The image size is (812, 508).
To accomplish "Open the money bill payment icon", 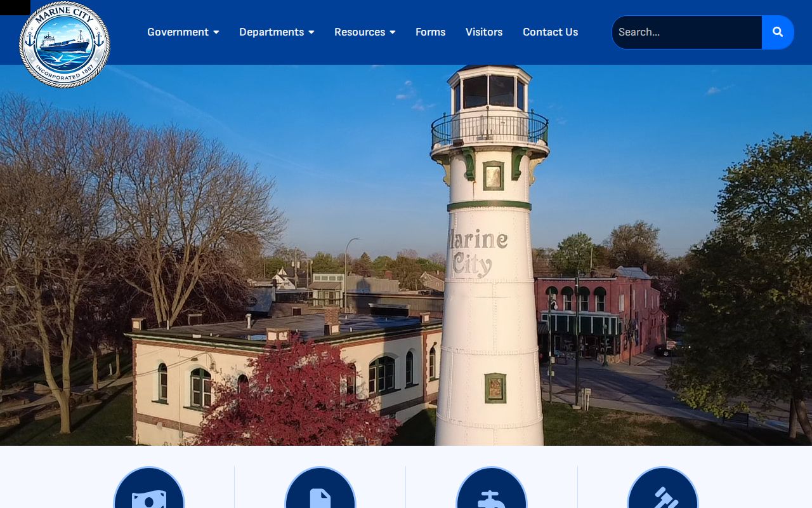I will point(149,488).
